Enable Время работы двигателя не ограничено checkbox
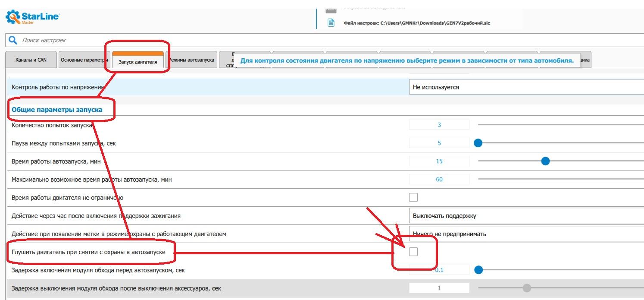The width and height of the screenshot is (644, 300). [x=413, y=197]
